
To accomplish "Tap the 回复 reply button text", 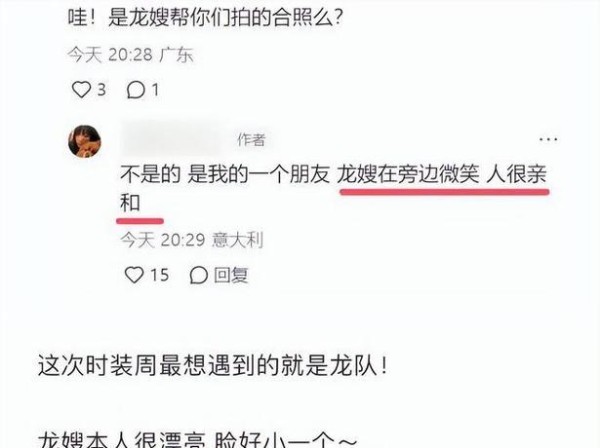I will (231, 275).
